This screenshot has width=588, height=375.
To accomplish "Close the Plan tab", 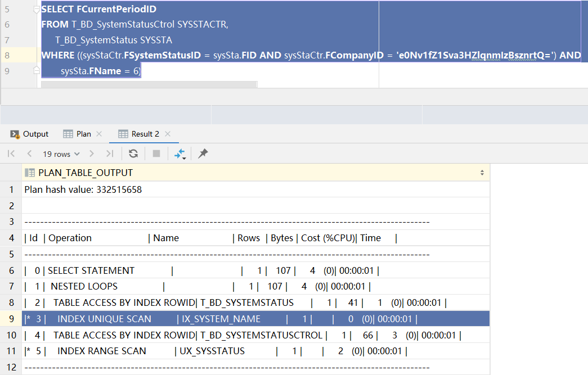I will [x=100, y=134].
